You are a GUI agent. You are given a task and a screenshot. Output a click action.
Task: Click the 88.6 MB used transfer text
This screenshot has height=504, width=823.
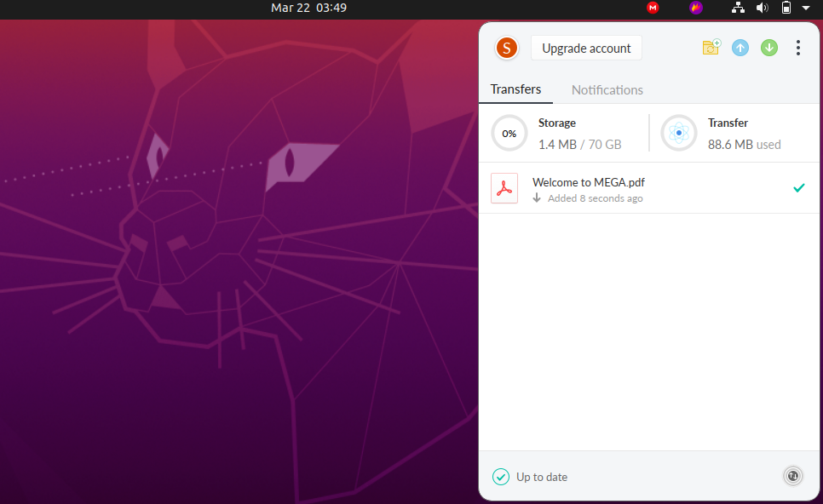click(x=745, y=144)
